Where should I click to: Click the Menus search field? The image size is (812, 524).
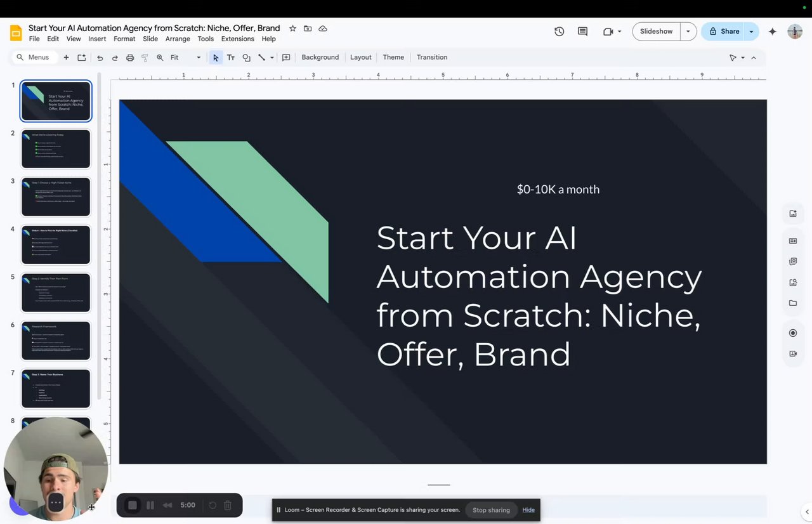click(35, 57)
